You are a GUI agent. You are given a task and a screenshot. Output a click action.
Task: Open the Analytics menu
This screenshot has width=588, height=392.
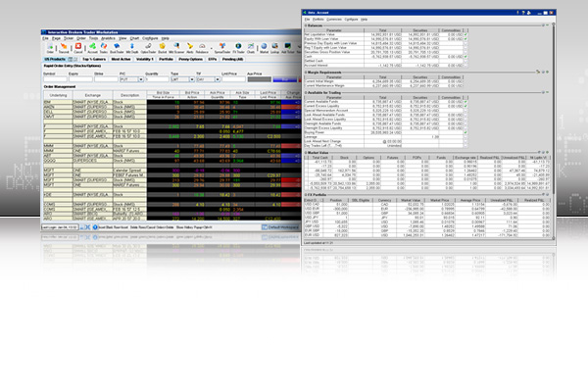tap(108, 38)
